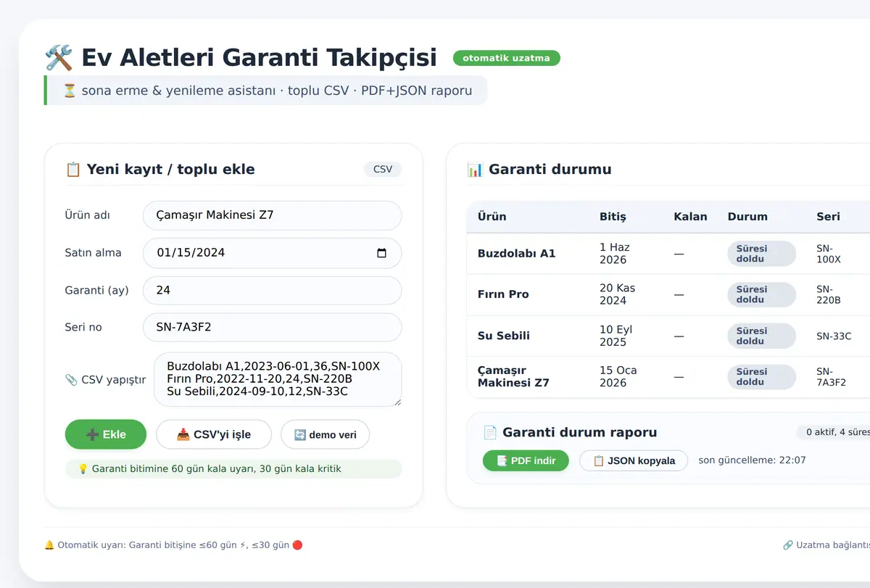Click the Seri no input field

click(x=273, y=327)
